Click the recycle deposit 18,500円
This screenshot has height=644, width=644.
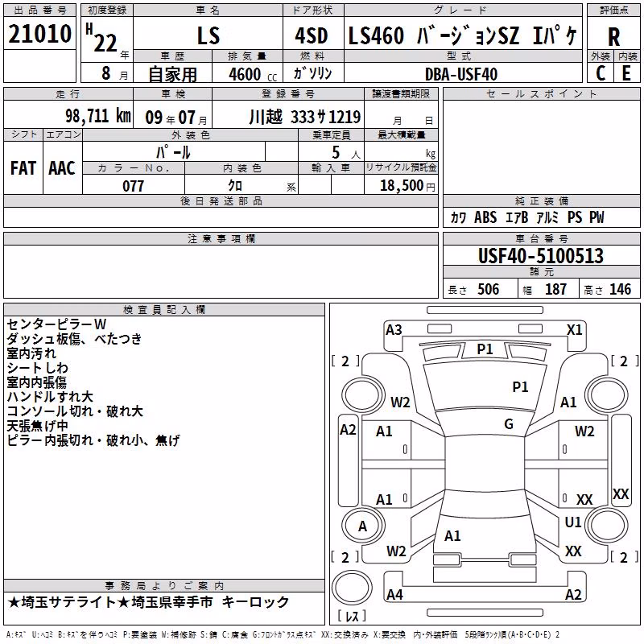click(x=407, y=186)
